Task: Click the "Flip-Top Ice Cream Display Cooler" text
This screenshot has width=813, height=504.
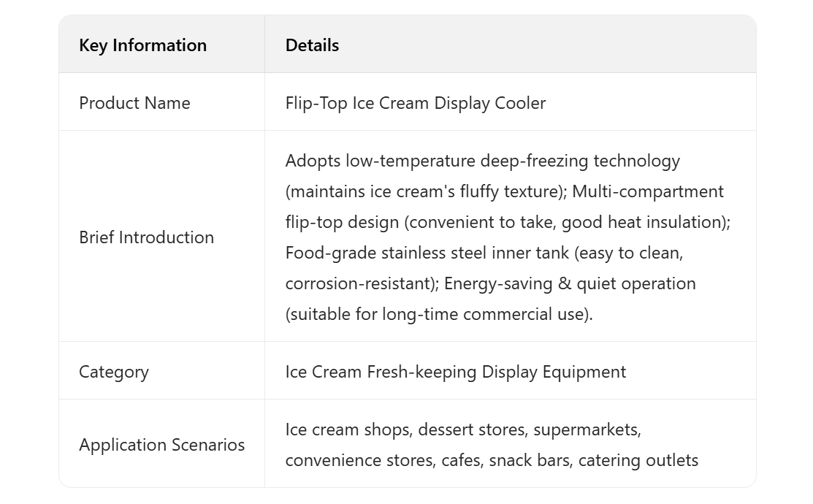Action: pos(415,103)
